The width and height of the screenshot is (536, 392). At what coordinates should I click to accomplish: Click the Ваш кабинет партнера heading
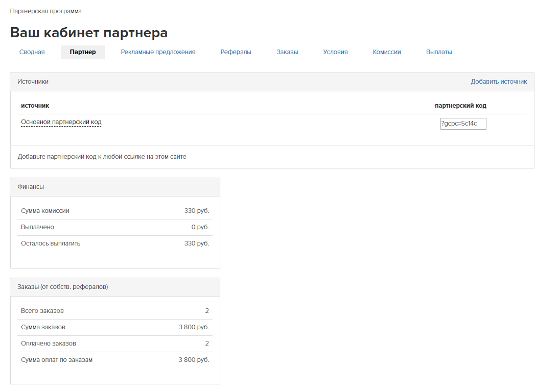coord(89,33)
